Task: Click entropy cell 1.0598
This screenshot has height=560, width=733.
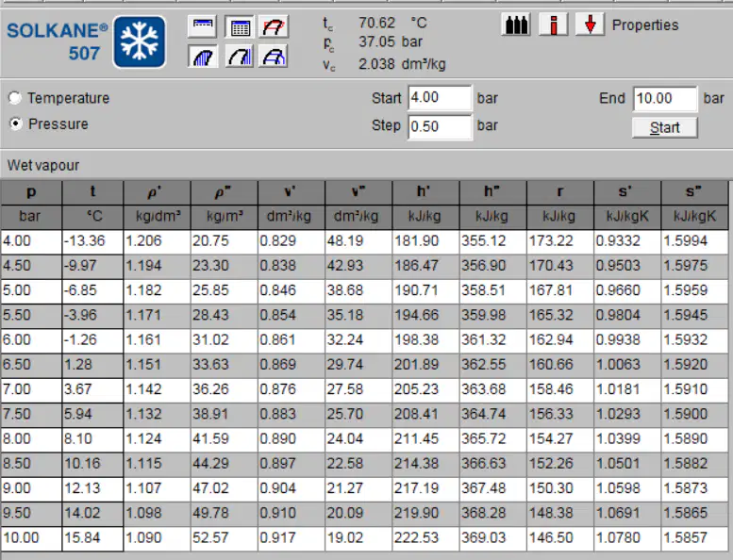Action: (x=627, y=488)
